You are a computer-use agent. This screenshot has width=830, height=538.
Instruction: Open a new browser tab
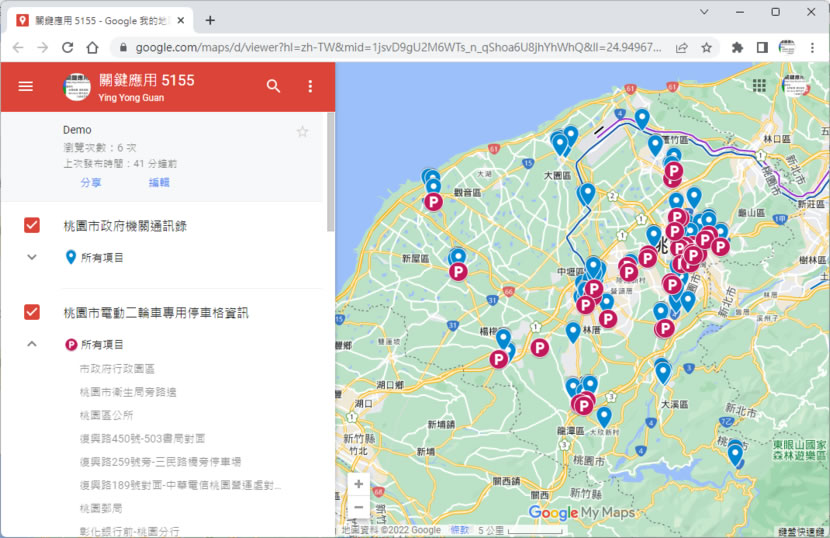210,20
